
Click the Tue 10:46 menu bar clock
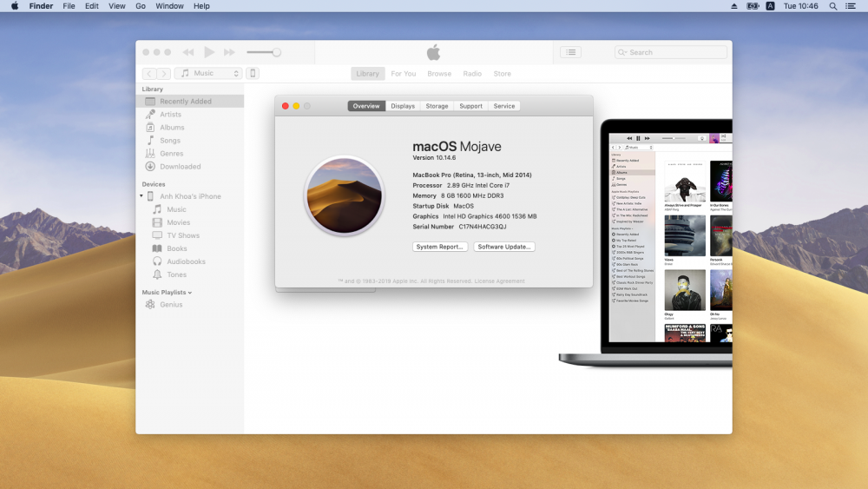coord(800,6)
